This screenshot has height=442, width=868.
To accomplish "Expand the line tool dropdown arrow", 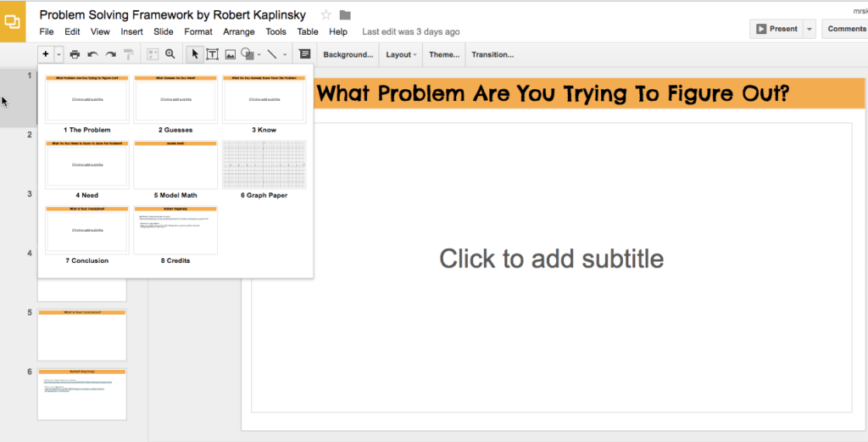I will coord(285,55).
